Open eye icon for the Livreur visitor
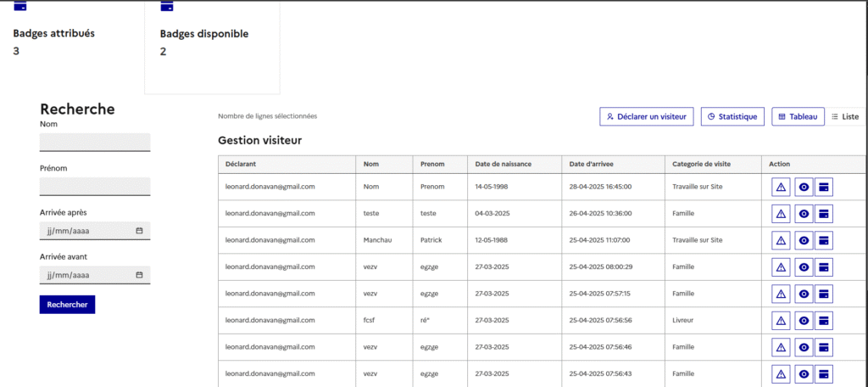 804,321
